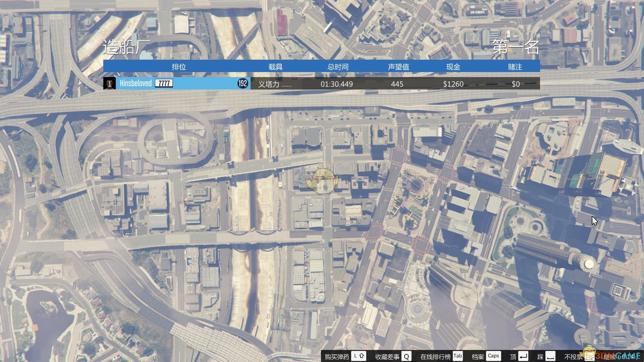The width and height of the screenshot is (644, 362).
Task: Click the 赌注 column header
Action: [x=515, y=67]
